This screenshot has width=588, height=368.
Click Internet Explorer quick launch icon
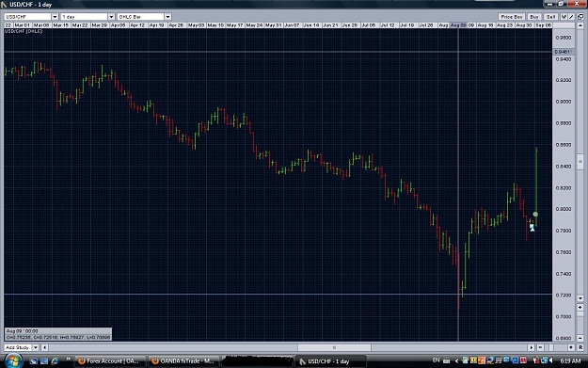pos(55,360)
